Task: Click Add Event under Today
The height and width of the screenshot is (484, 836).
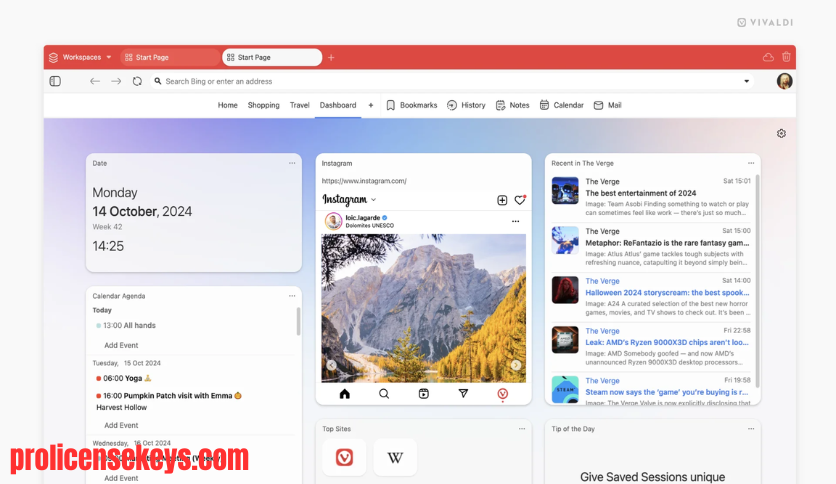Action: 121,345
